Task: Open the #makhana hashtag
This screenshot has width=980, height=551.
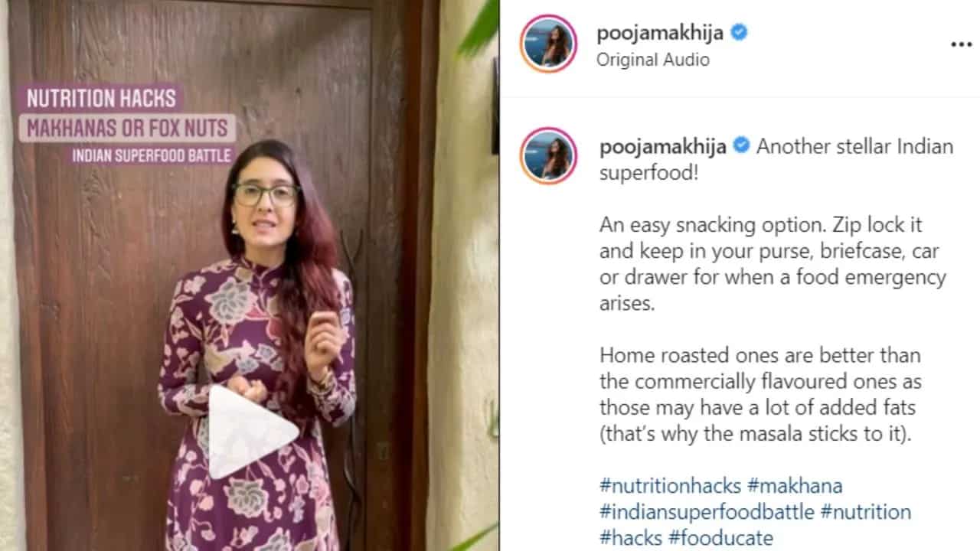Action: (795, 486)
